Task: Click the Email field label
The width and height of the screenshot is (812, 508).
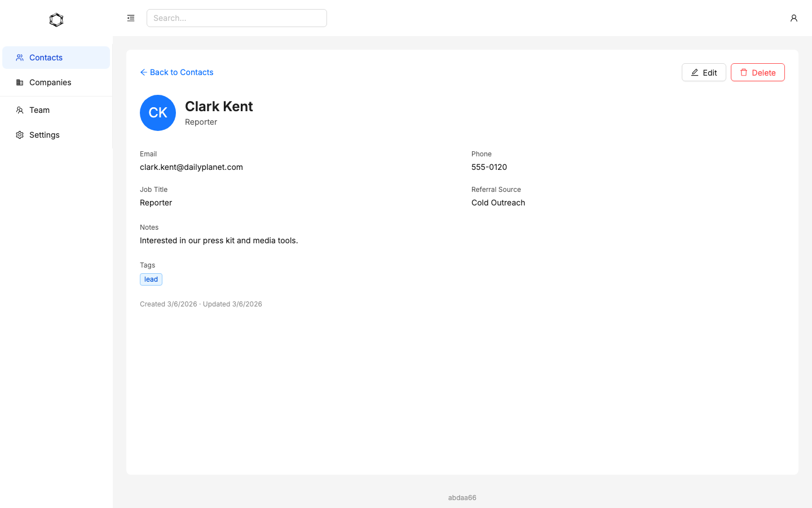Action: [148, 154]
